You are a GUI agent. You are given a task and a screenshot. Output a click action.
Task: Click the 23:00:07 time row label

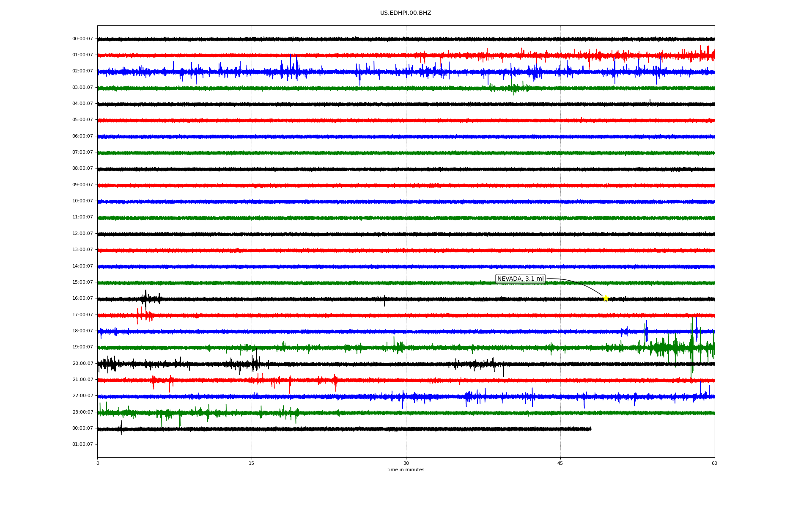pyautogui.click(x=82, y=412)
